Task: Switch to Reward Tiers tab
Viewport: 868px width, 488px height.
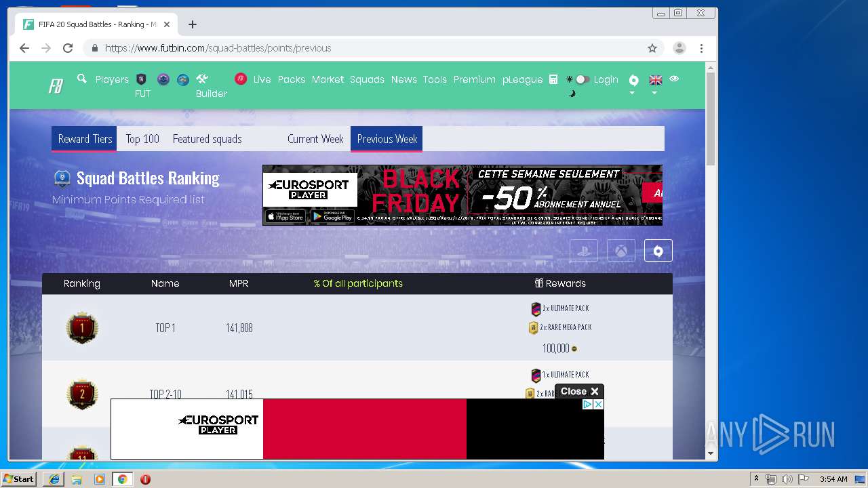Action: (85, 139)
